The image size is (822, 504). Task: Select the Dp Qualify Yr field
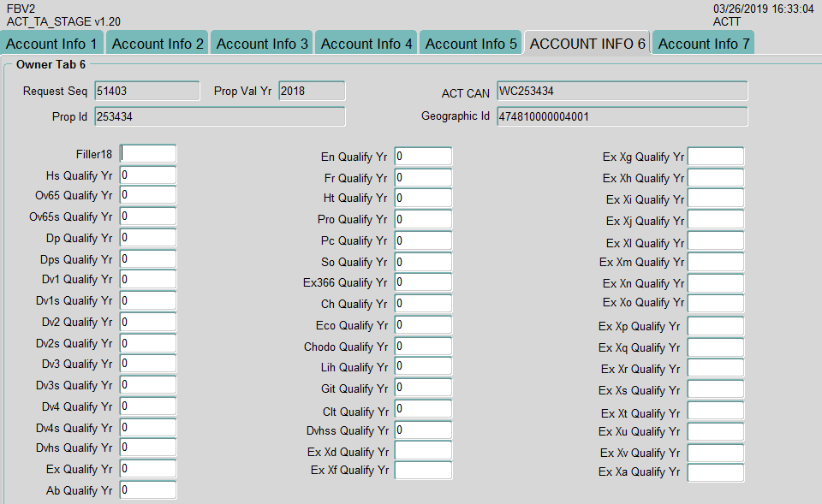pyautogui.click(x=148, y=238)
